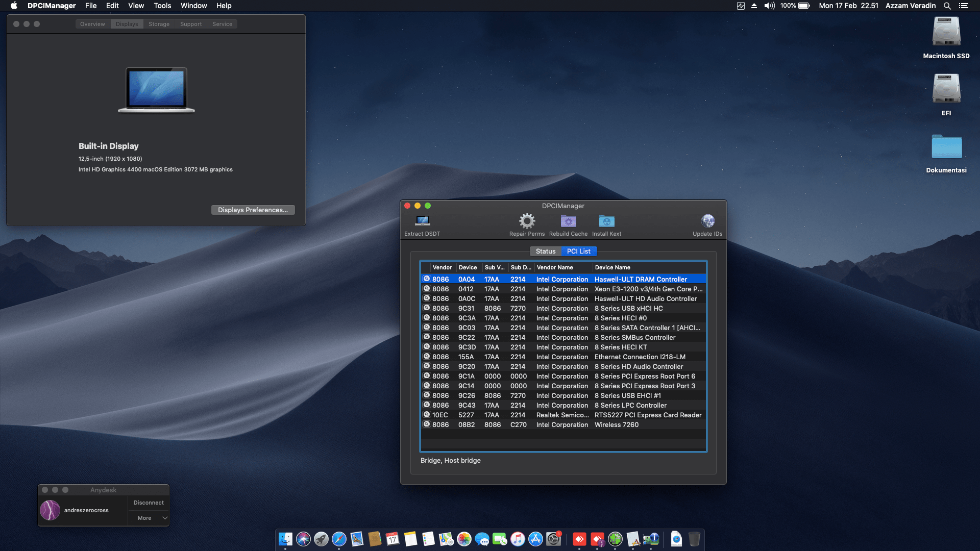Open Finder from the dock
Screen dimensions: 980x551
tap(285, 539)
